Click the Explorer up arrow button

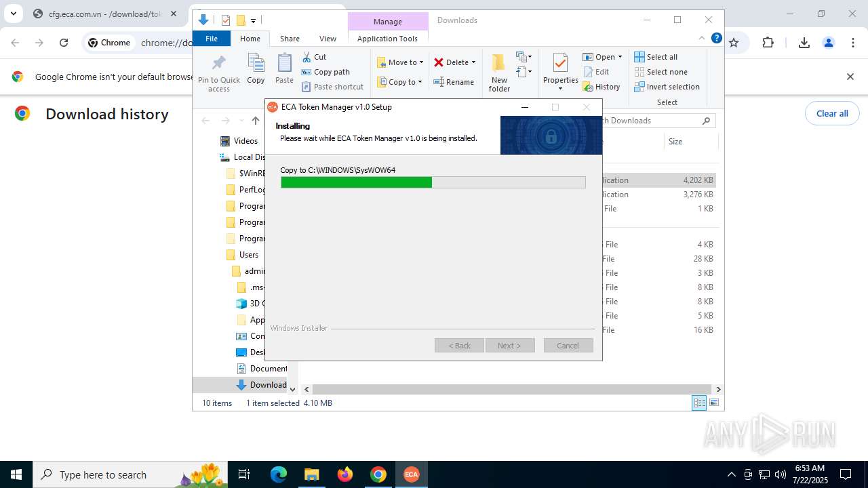pyautogui.click(x=255, y=121)
